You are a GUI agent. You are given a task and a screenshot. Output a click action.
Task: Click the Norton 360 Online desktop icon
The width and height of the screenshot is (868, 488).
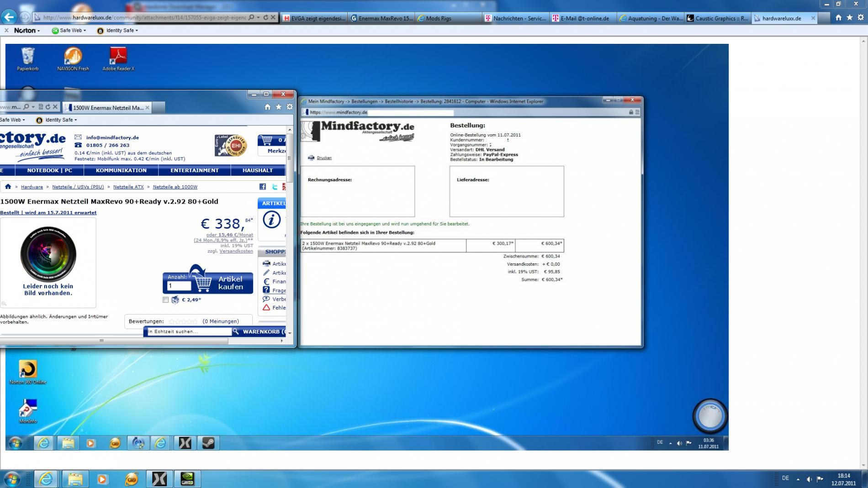(28, 373)
